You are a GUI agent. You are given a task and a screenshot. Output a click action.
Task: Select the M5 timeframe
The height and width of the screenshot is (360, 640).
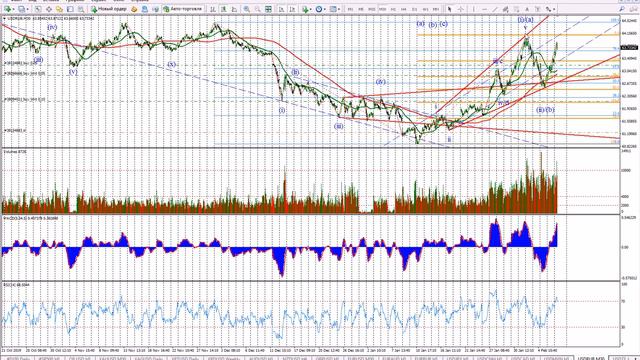pos(361,9)
